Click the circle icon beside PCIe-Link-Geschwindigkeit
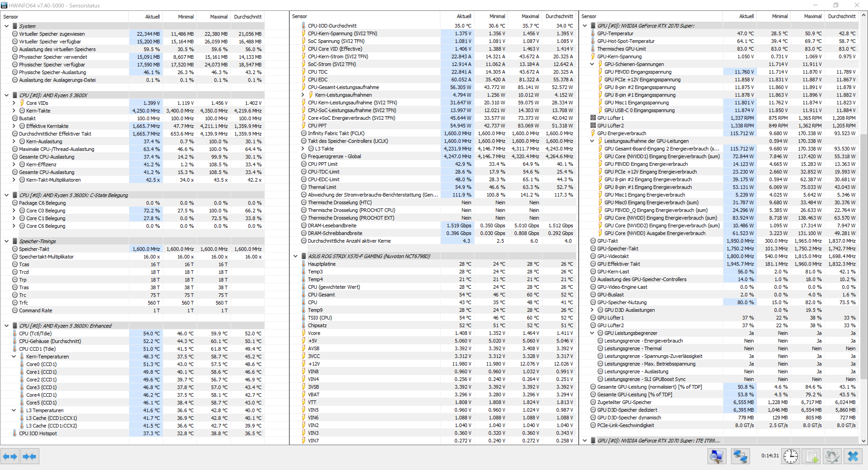Viewport: 868px width, 470px height. click(593, 425)
